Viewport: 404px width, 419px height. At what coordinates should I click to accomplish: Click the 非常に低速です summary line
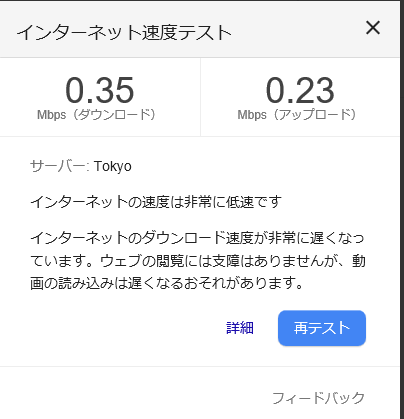[x=156, y=202]
